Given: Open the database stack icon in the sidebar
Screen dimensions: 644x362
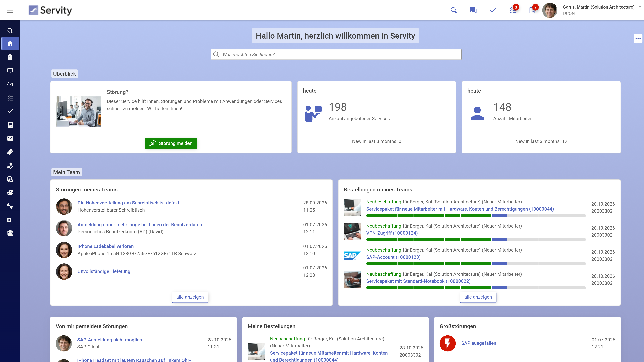Looking at the screenshot, I should point(10,233).
